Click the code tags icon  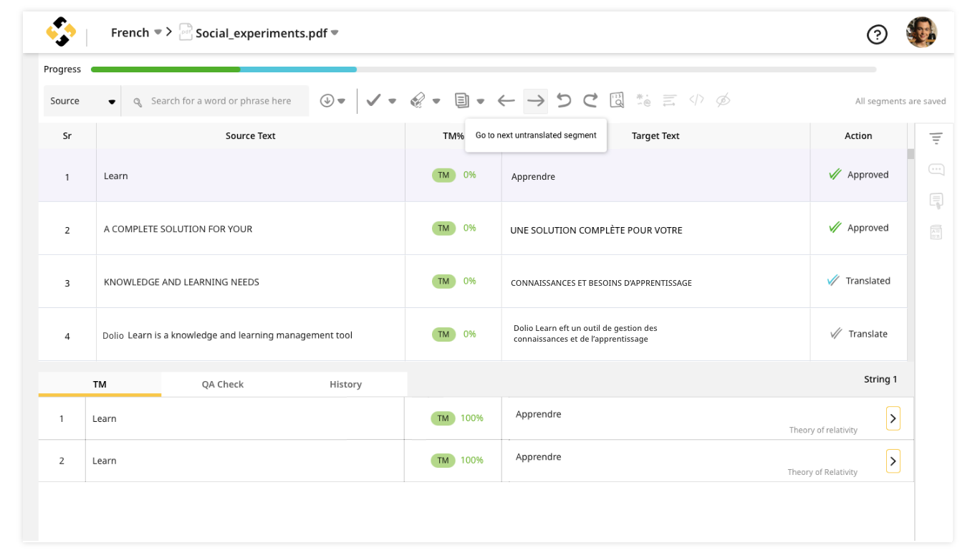696,100
